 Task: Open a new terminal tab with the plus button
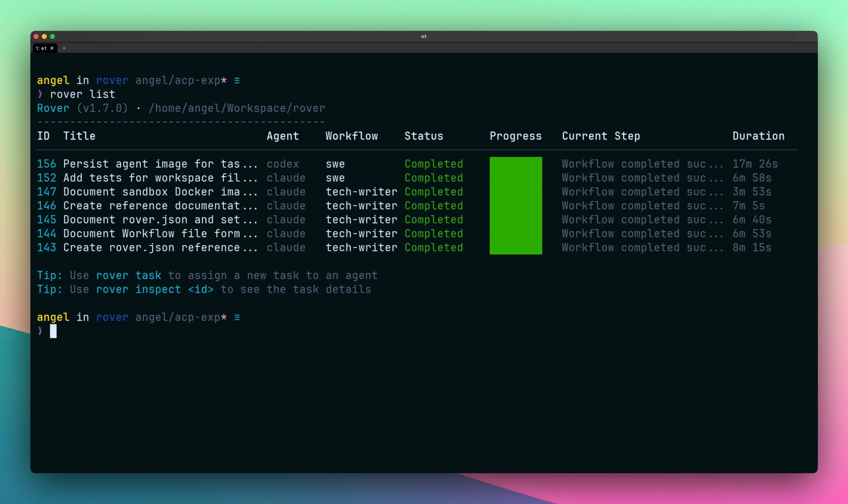(64, 48)
